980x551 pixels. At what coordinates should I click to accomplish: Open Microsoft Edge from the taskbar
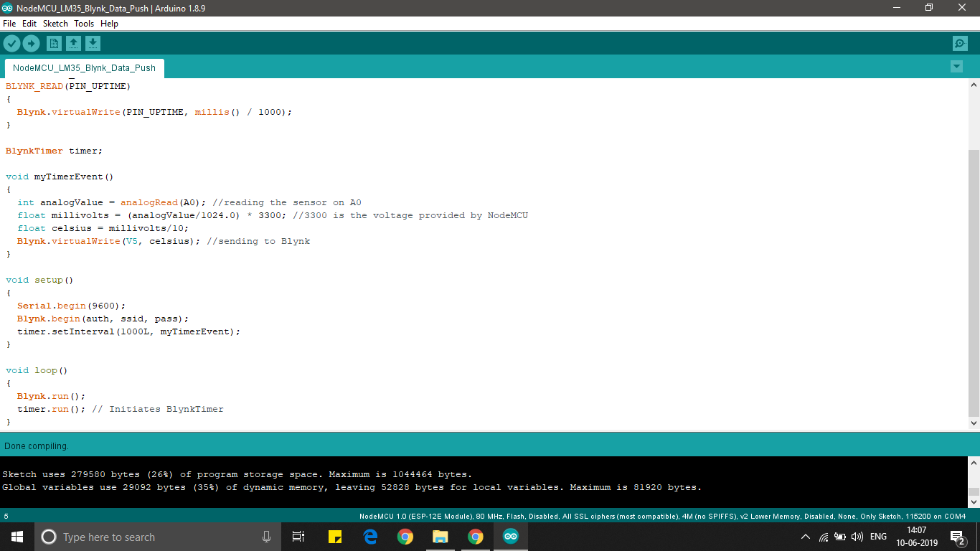pos(370,537)
